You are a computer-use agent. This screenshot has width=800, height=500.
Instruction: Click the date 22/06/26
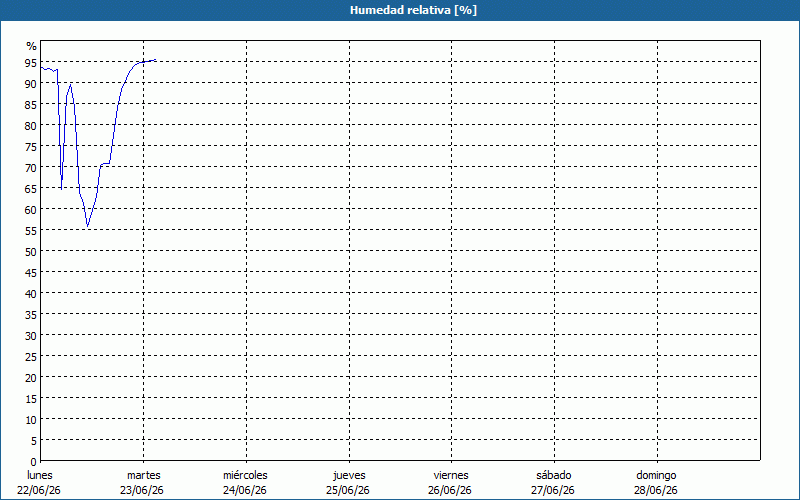pos(39,490)
